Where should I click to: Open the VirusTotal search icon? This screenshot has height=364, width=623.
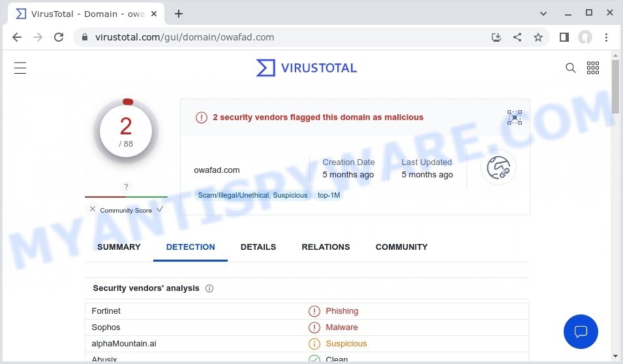point(571,68)
